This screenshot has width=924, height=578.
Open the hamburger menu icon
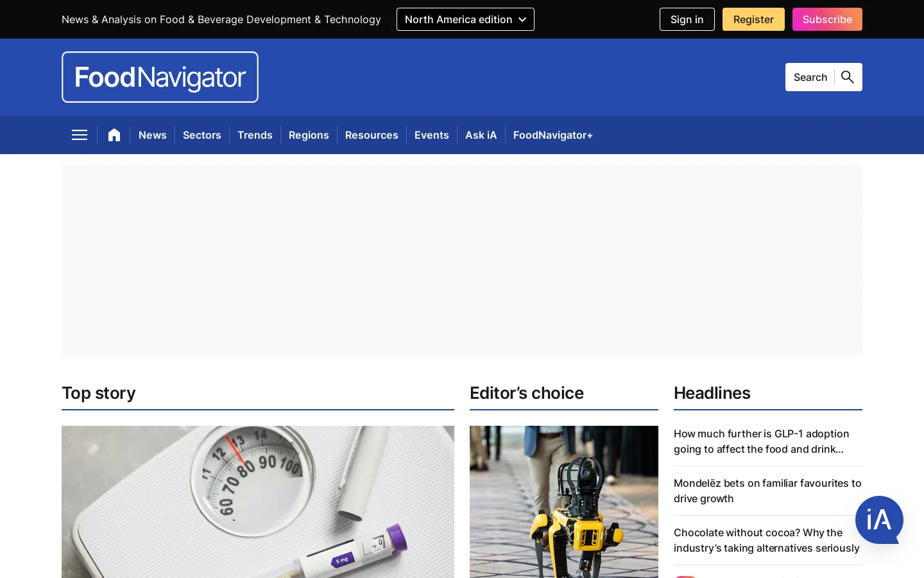click(x=80, y=135)
